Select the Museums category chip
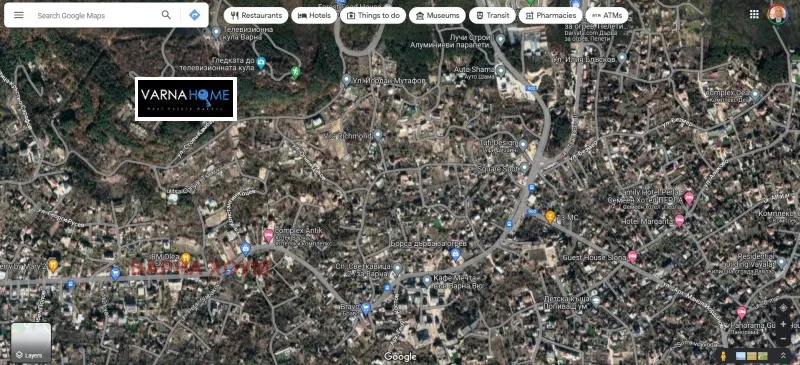 (x=437, y=15)
